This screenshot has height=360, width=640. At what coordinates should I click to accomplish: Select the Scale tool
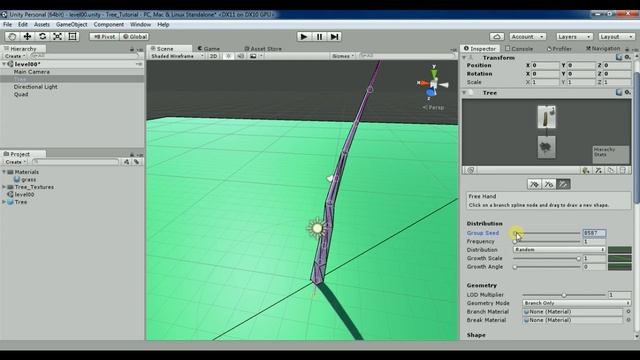click(58, 37)
